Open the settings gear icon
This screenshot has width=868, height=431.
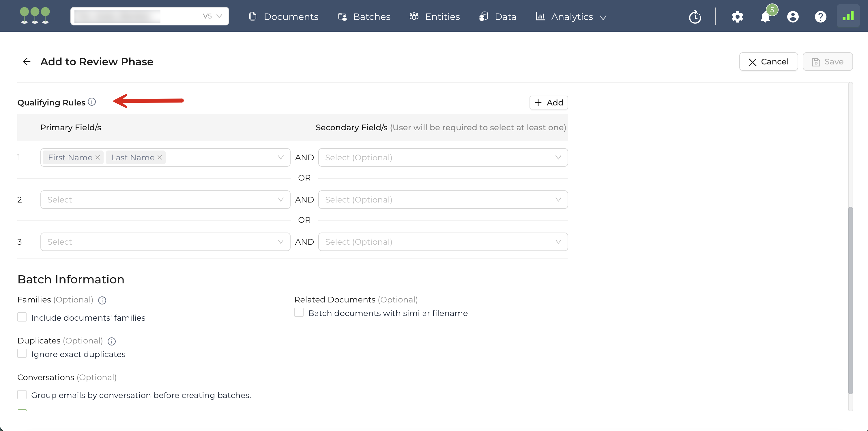(737, 16)
